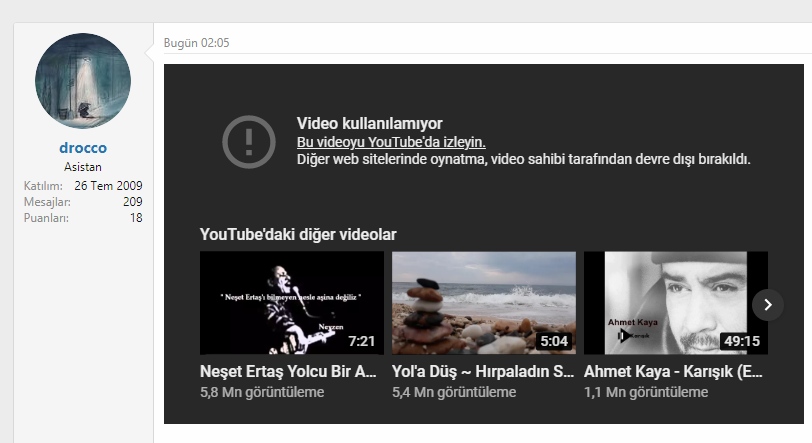Click the join date 26 Tem 2009
This screenshot has width=812, height=443.
(108, 185)
